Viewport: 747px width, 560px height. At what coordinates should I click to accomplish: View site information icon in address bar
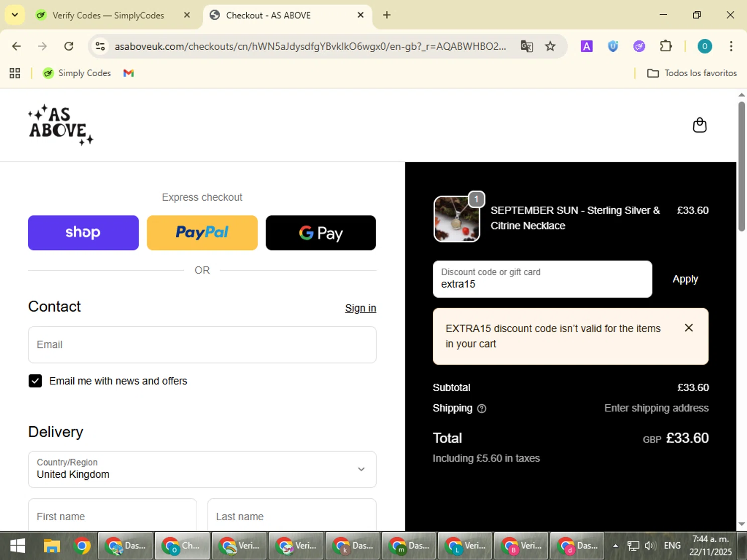pyautogui.click(x=100, y=46)
